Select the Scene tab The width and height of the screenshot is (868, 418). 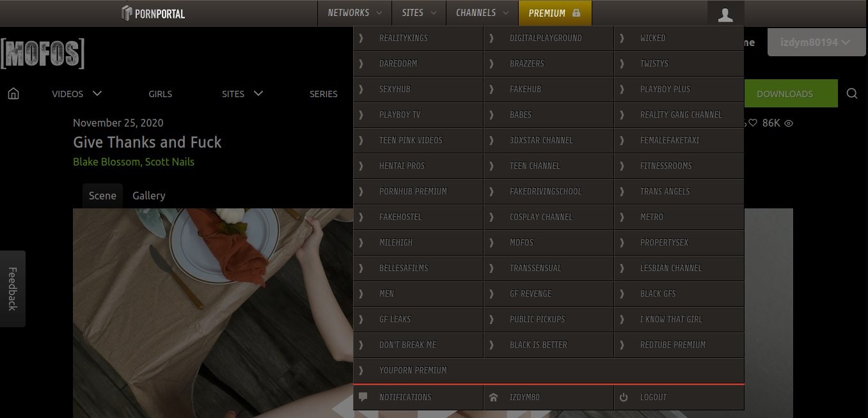click(x=102, y=196)
